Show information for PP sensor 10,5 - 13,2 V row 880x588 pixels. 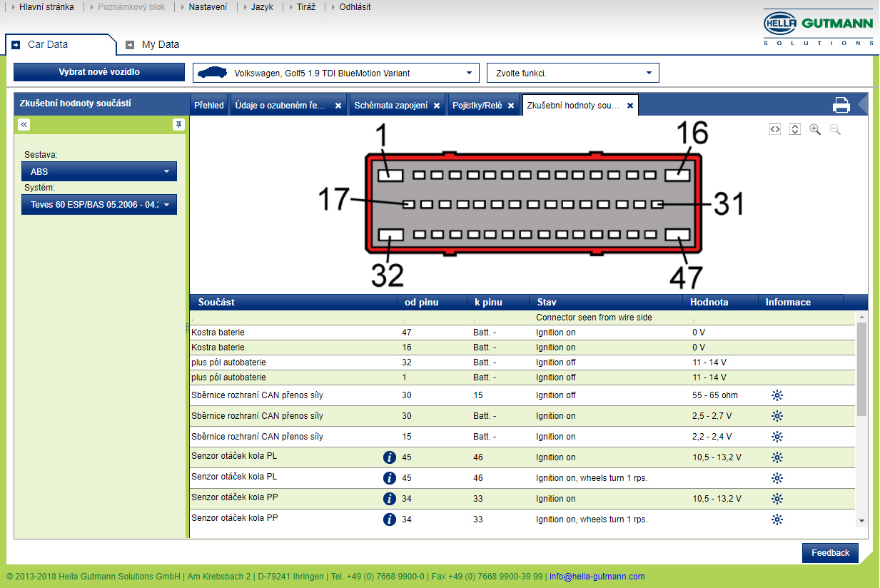point(777,499)
